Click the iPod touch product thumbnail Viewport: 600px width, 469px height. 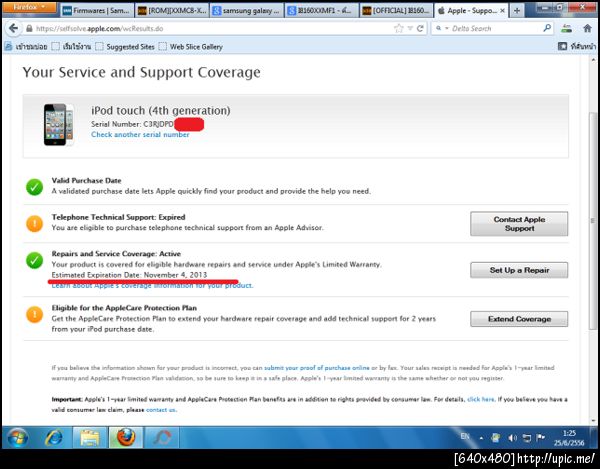point(58,124)
